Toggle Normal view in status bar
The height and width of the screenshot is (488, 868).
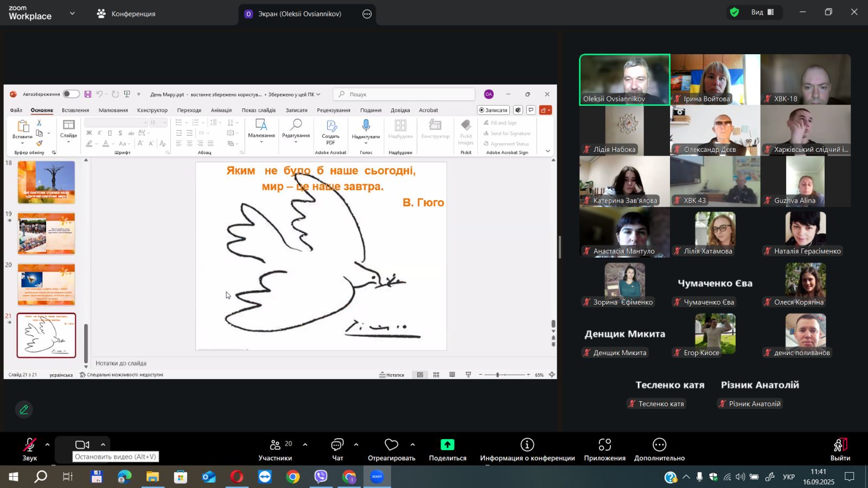click(420, 375)
